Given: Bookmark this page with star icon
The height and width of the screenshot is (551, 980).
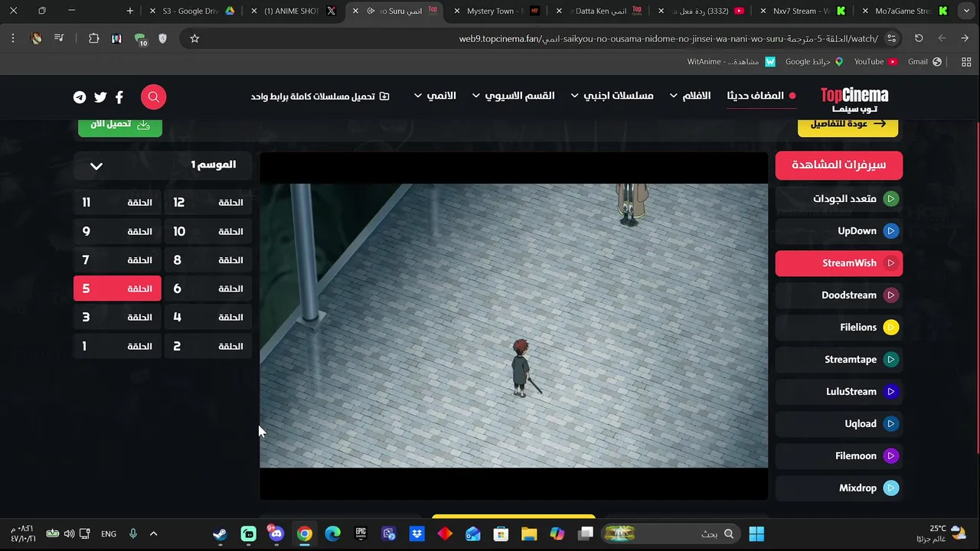Looking at the screenshot, I should pyautogui.click(x=194, y=38).
